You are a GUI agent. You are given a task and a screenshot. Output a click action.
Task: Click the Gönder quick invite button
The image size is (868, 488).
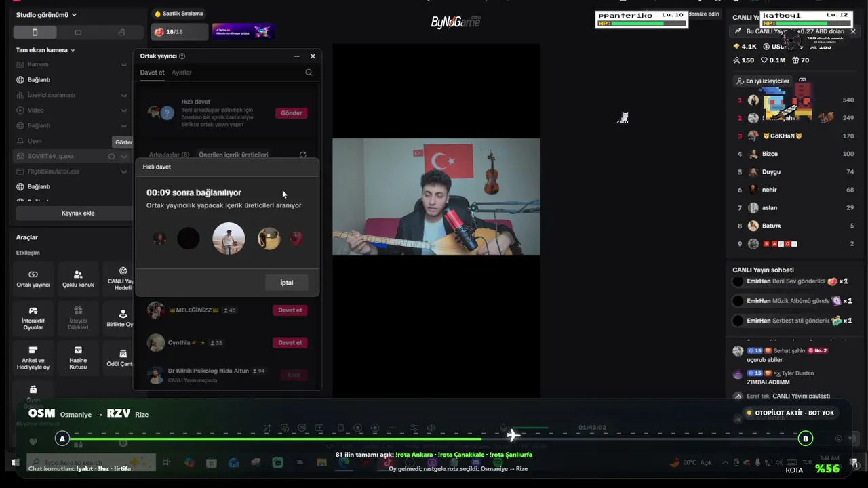click(291, 113)
